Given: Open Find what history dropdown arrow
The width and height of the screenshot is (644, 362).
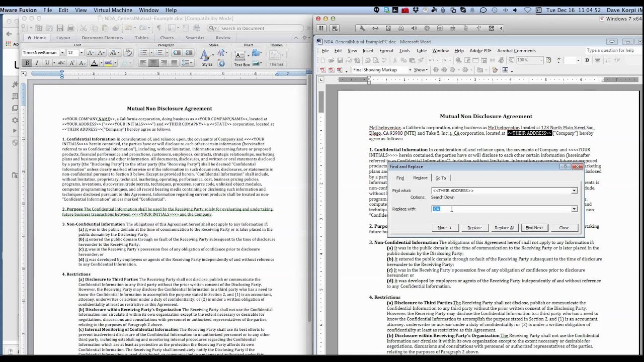Looking at the screenshot, I should tap(574, 191).
